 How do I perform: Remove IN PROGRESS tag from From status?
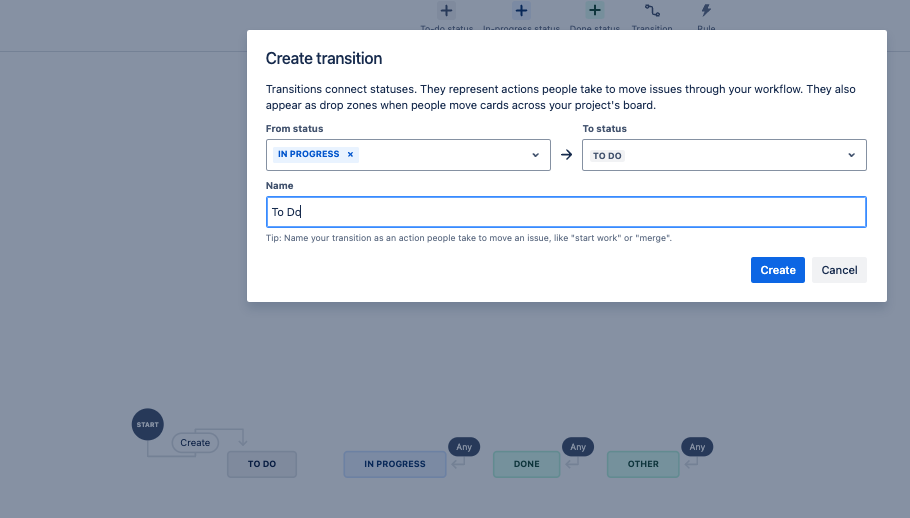pos(351,154)
